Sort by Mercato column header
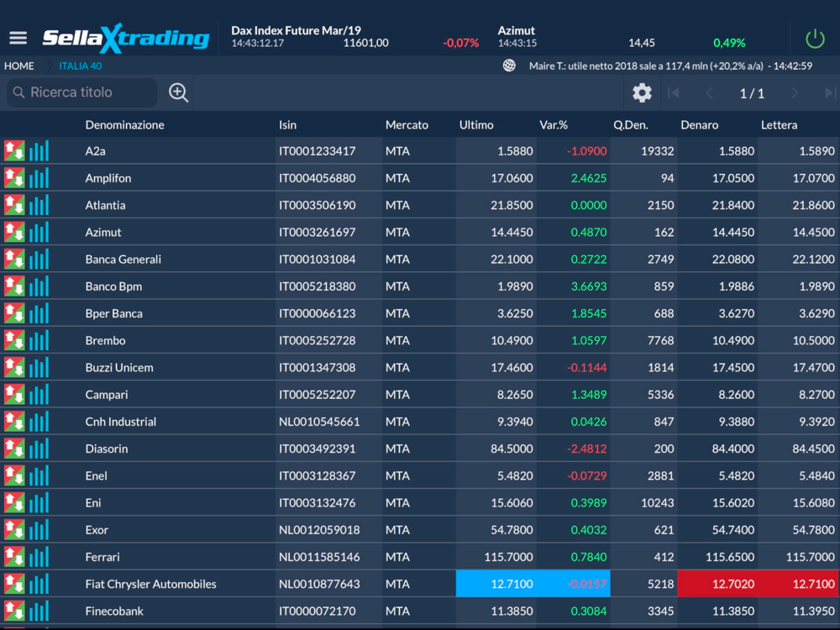The image size is (840, 630). (x=407, y=125)
